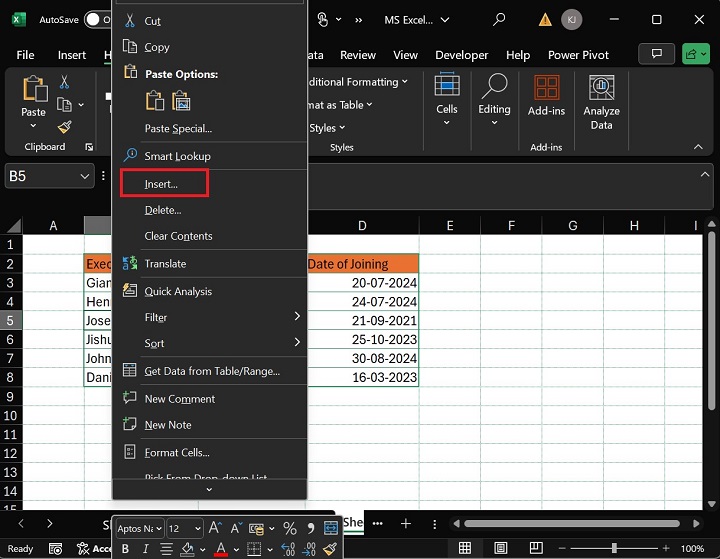720x559 pixels.
Task: Click the Search magnifier in title bar
Action: point(499,19)
